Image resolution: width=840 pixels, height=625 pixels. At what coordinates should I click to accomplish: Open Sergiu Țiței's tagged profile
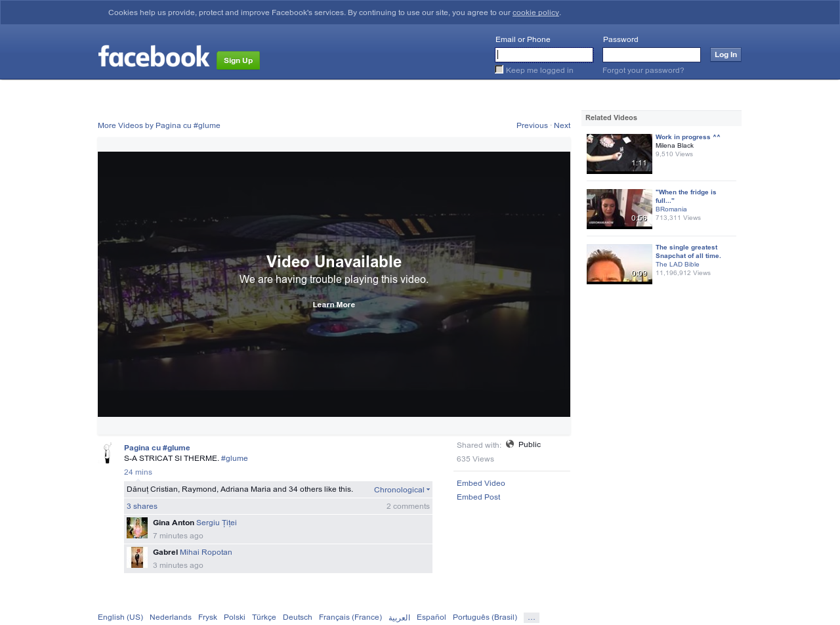click(x=217, y=523)
